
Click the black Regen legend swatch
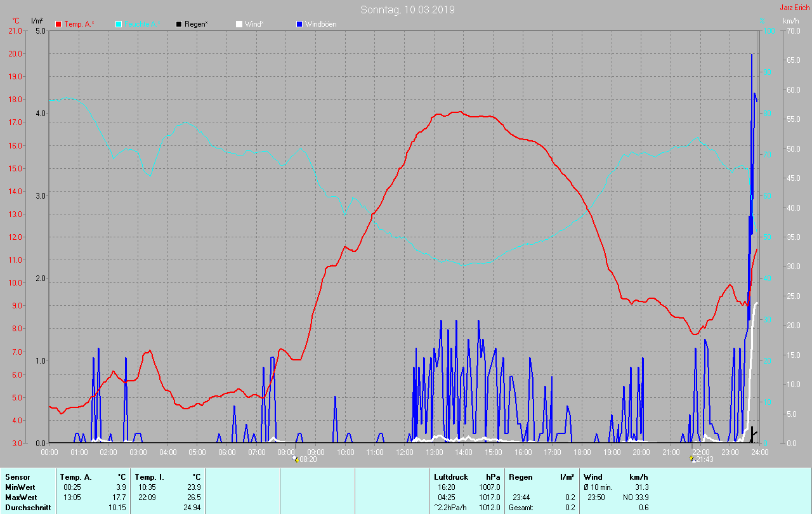[x=179, y=24]
